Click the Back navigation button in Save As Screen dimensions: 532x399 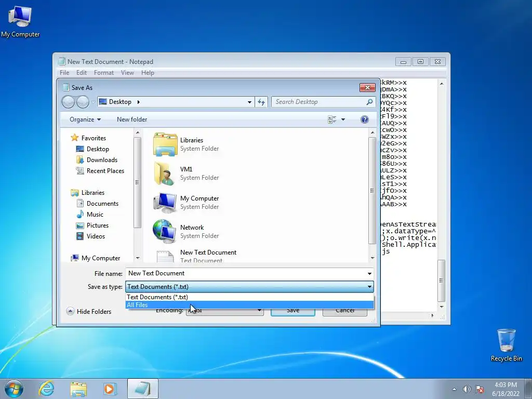point(68,102)
